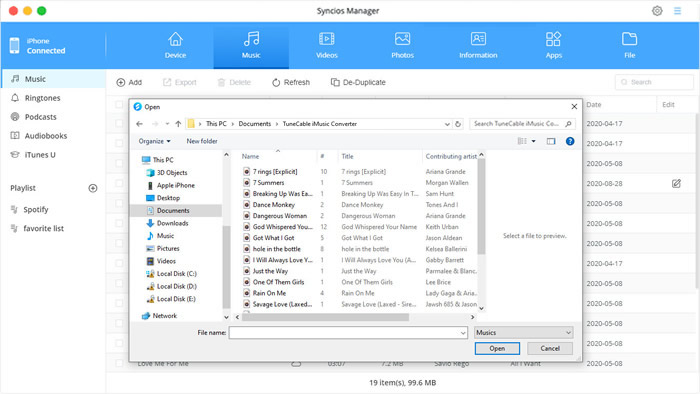This screenshot has height=394, width=700.
Task: Select Local Disk (E:) in tree
Action: (176, 299)
